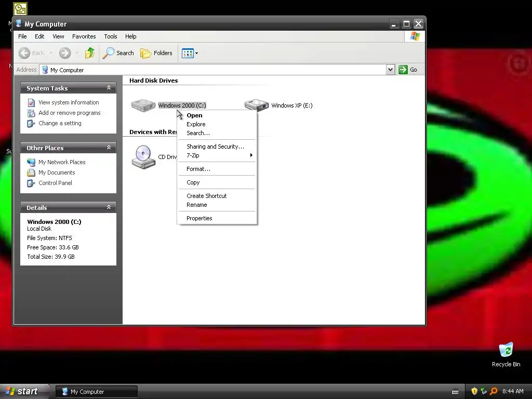This screenshot has height=399, width=532.
Task: Choose Sharing and Security... in context menu
Action: (217, 147)
